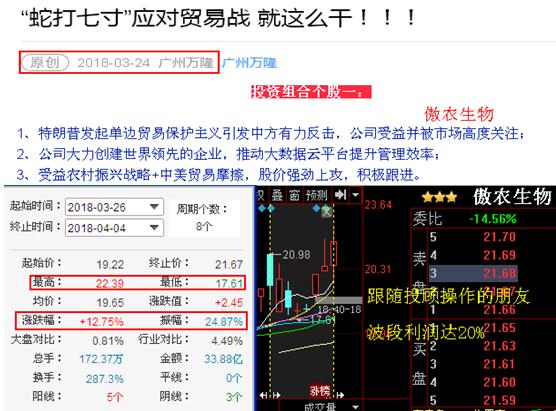This screenshot has width=556, height=411.
Task: Select buy level 4 price 21.60
Action: tap(500, 382)
